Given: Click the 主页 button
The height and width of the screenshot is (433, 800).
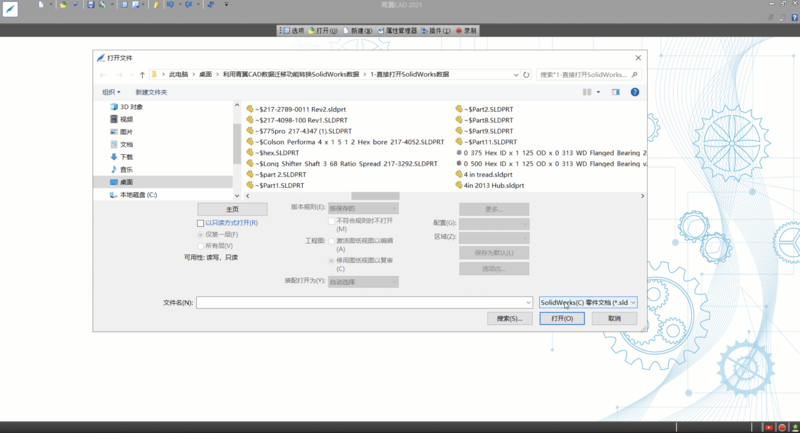Looking at the screenshot, I should (232, 209).
